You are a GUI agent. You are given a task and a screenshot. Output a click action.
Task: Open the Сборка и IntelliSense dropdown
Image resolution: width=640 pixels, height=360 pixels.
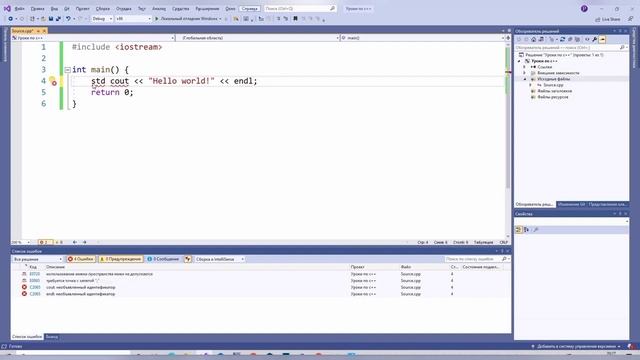tap(220, 259)
